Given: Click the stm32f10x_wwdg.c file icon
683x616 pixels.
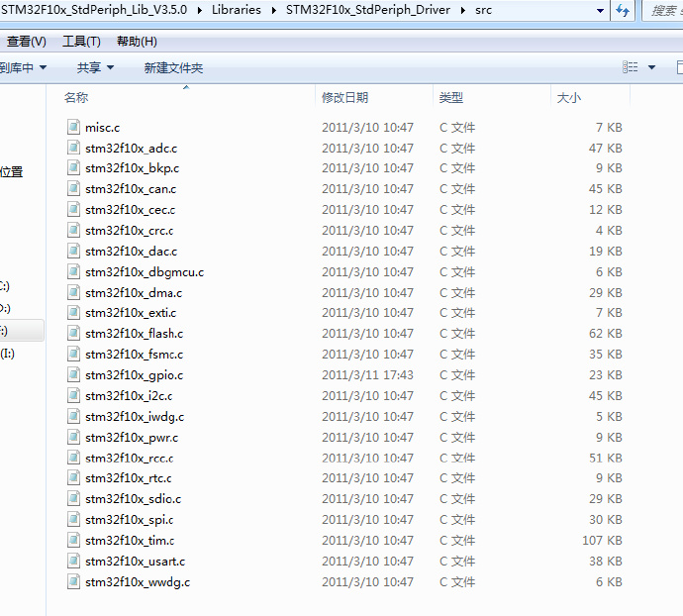Looking at the screenshot, I should coord(73,582).
